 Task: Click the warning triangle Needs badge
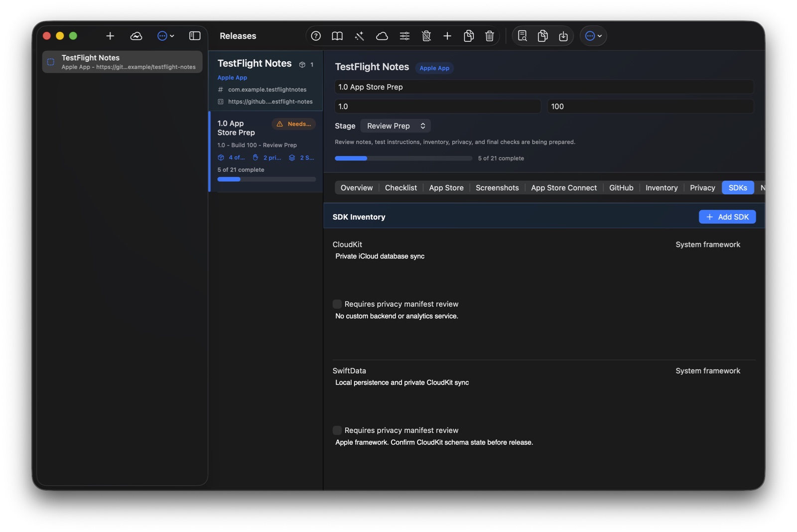point(294,124)
